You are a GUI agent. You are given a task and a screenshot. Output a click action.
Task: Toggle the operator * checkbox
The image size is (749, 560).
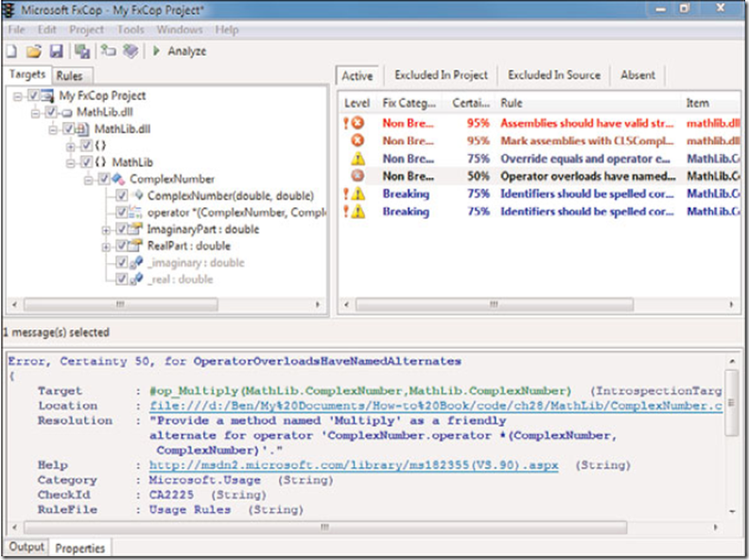point(121,212)
